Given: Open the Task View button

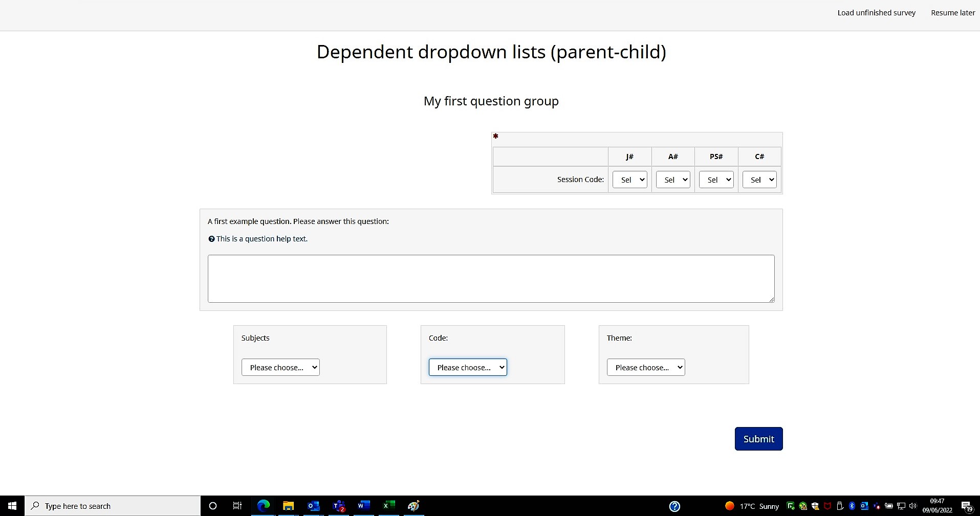Looking at the screenshot, I should point(237,506).
